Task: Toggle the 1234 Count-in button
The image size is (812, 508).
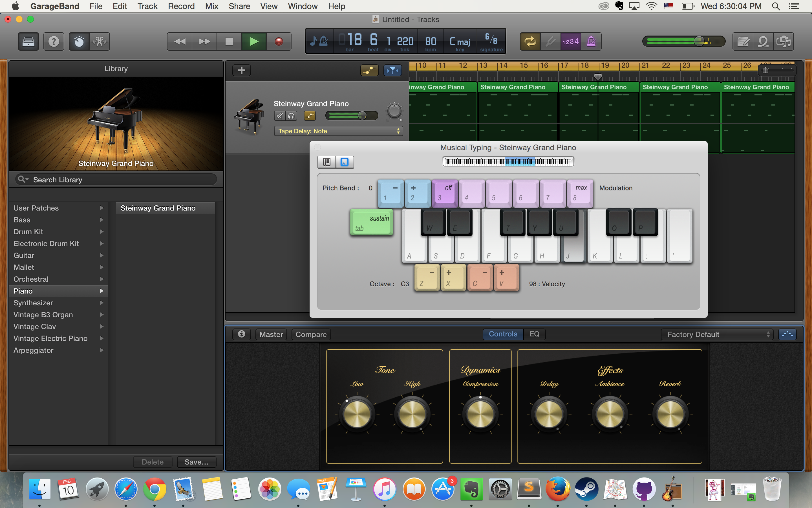Action: [571, 42]
